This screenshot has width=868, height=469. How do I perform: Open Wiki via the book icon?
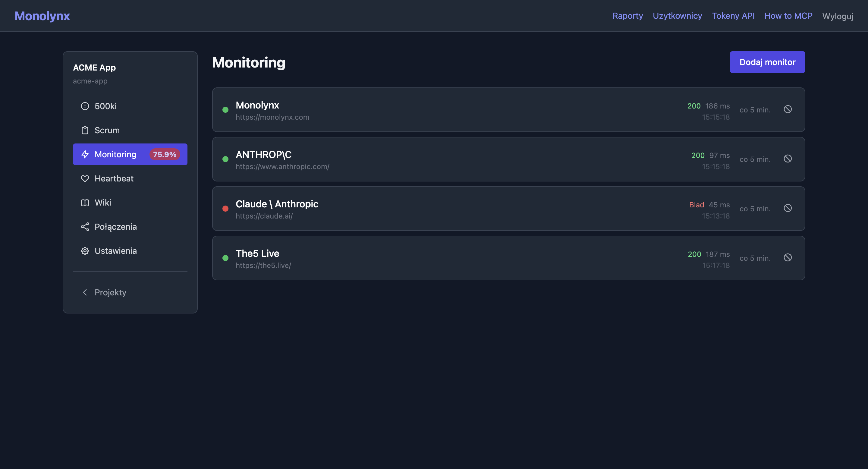85,203
